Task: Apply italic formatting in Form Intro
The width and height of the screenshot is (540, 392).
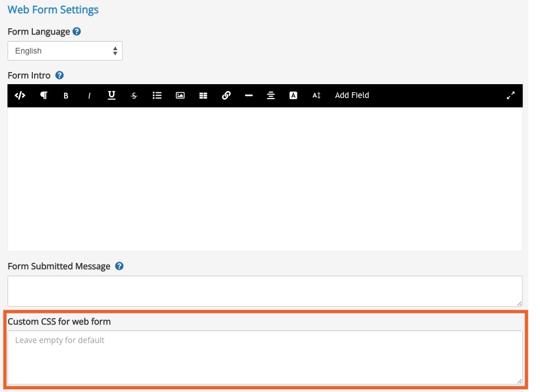Action: point(89,96)
